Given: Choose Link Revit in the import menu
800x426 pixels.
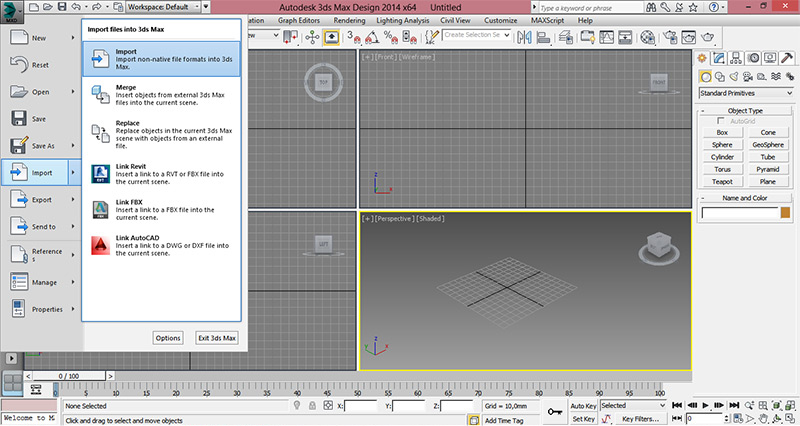Looking at the screenshot, I should [161, 174].
